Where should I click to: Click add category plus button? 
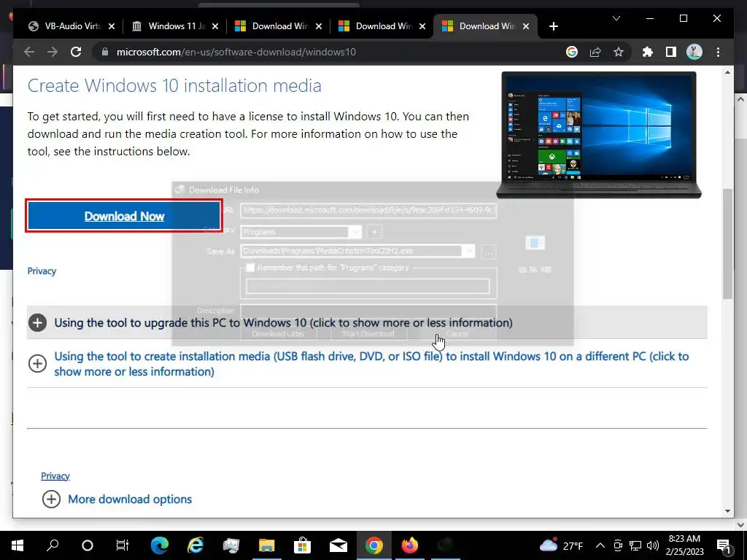tap(374, 232)
